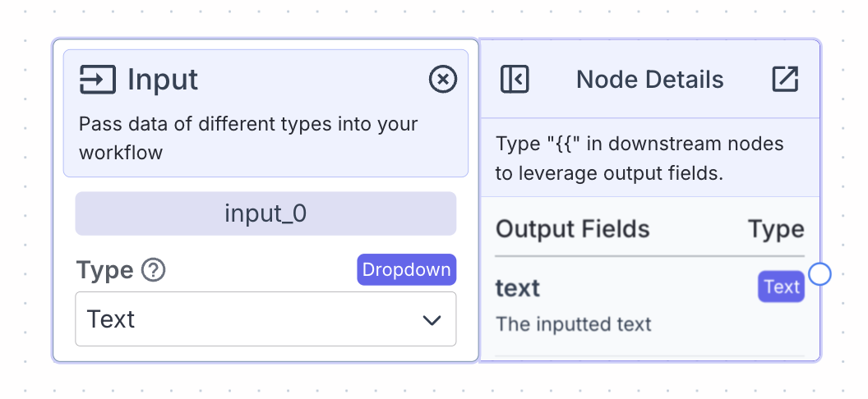Viewport: 868px width, 399px height.
Task: Click the Output Fields column header
Action: (x=572, y=229)
